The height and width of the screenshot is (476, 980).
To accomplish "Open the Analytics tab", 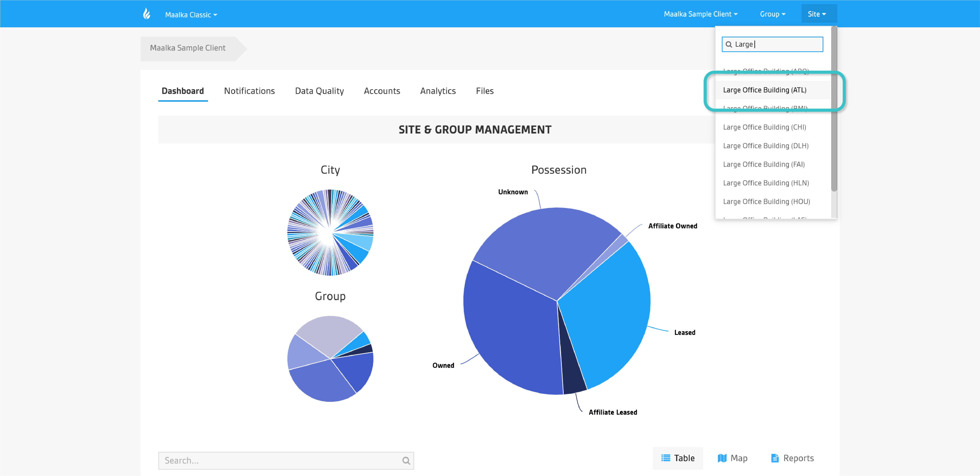I will tap(438, 91).
